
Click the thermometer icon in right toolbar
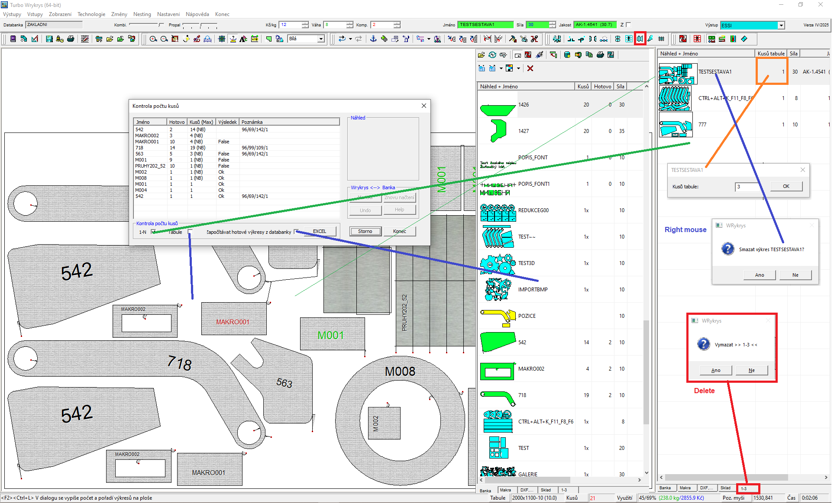tap(733, 39)
